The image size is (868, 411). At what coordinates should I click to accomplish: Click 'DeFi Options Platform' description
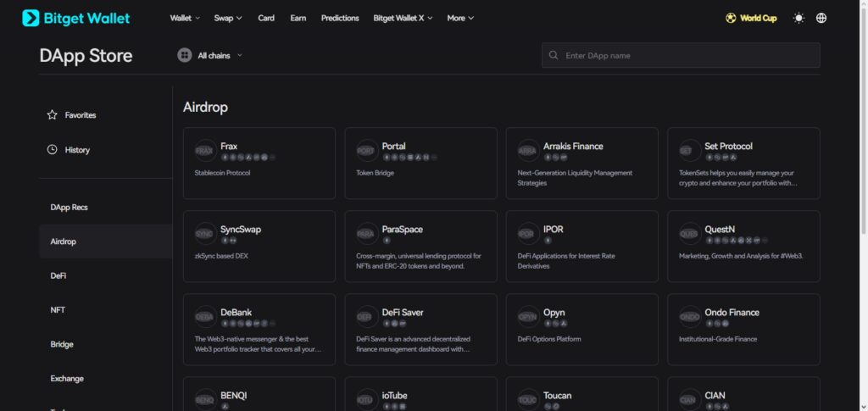coord(549,338)
